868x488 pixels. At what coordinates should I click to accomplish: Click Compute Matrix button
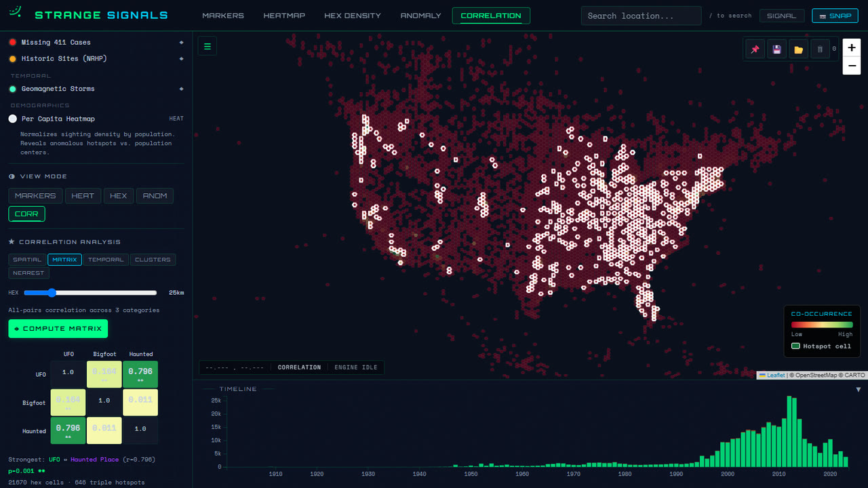[x=58, y=329]
